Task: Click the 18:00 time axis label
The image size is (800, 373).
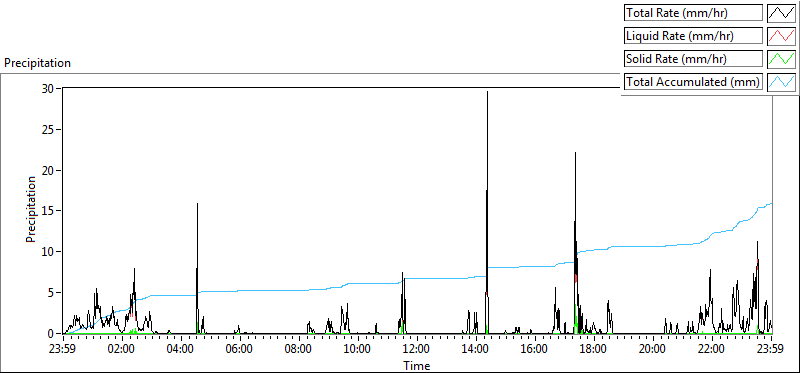Action: (x=594, y=350)
